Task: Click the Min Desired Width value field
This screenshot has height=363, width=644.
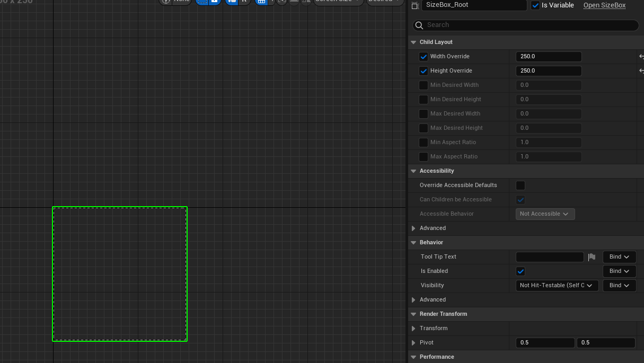Action: (549, 85)
